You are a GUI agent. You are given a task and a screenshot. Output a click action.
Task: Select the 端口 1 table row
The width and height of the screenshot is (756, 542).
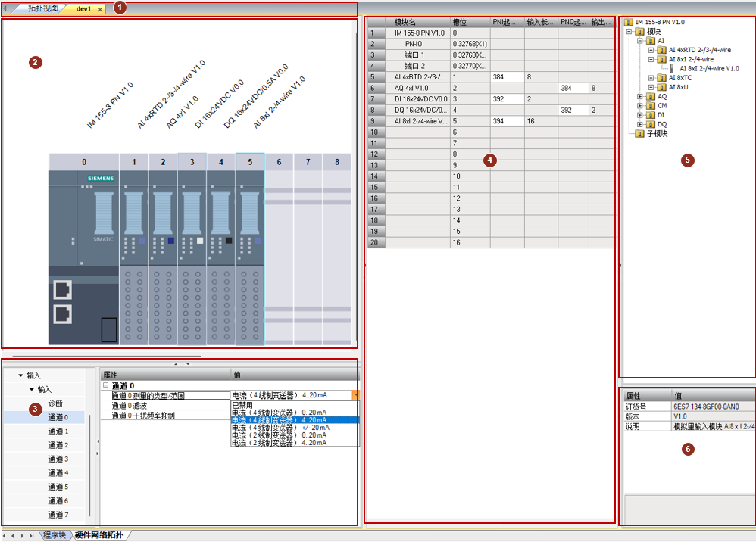(x=492, y=55)
